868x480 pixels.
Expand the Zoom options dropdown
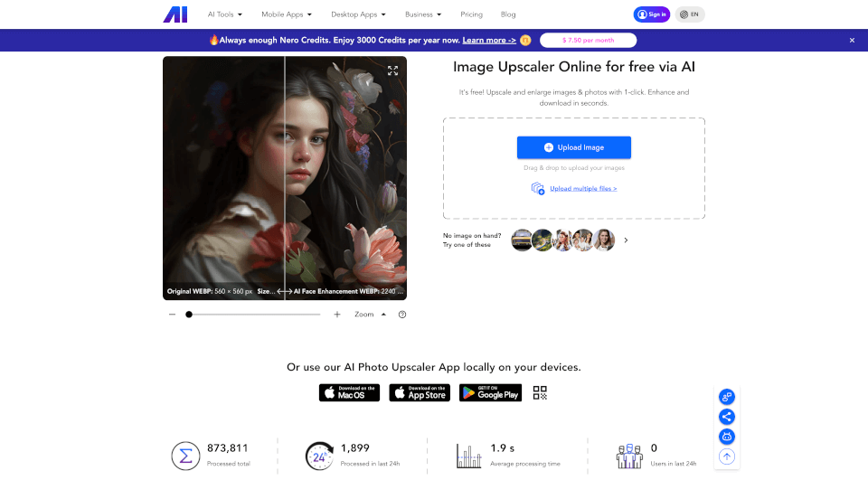370,315
